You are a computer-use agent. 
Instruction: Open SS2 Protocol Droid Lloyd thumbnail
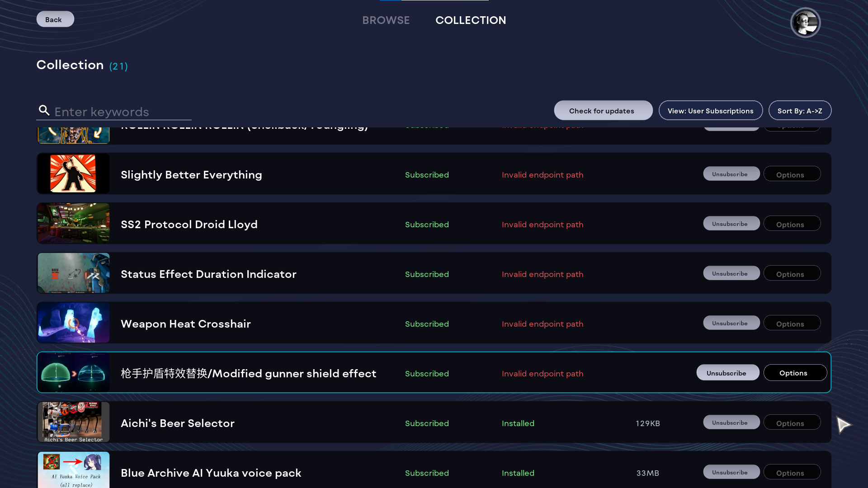pos(73,224)
